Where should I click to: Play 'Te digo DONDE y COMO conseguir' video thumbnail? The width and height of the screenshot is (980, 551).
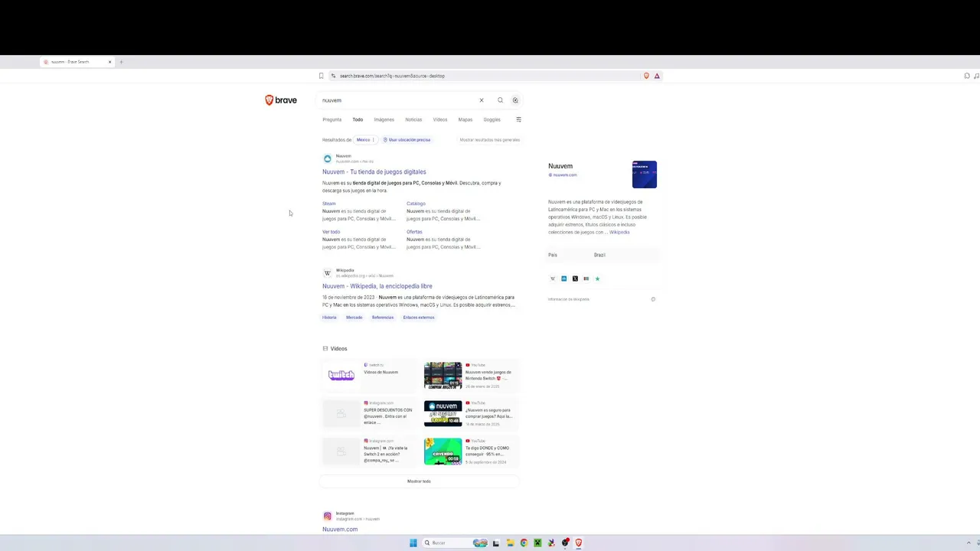coord(443,452)
